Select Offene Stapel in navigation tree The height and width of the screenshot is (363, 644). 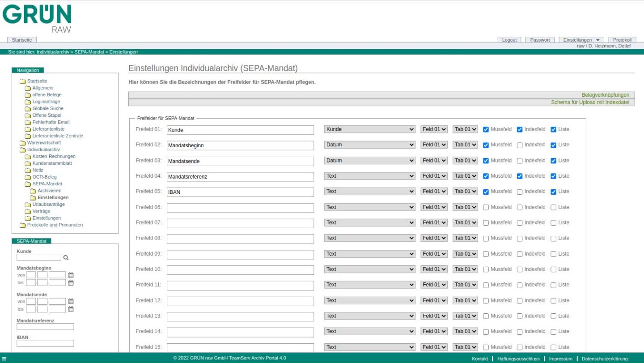coord(47,115)
